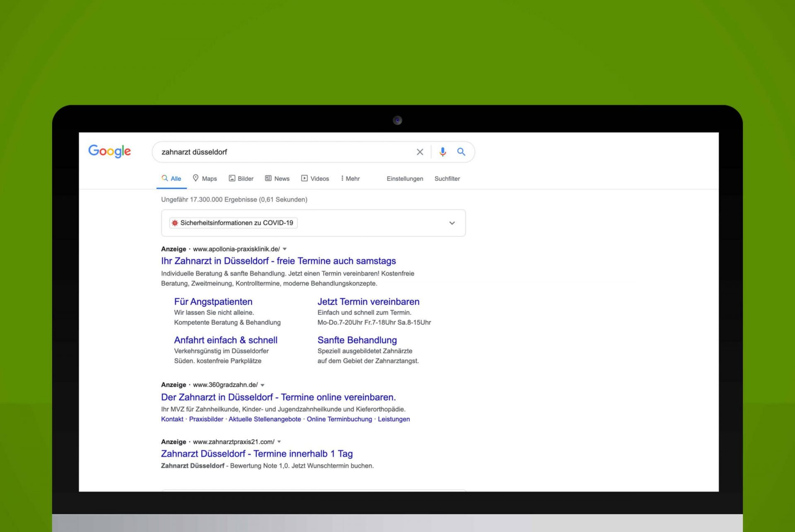
Task: Open Einstellungen
Action: coord(405,179)
